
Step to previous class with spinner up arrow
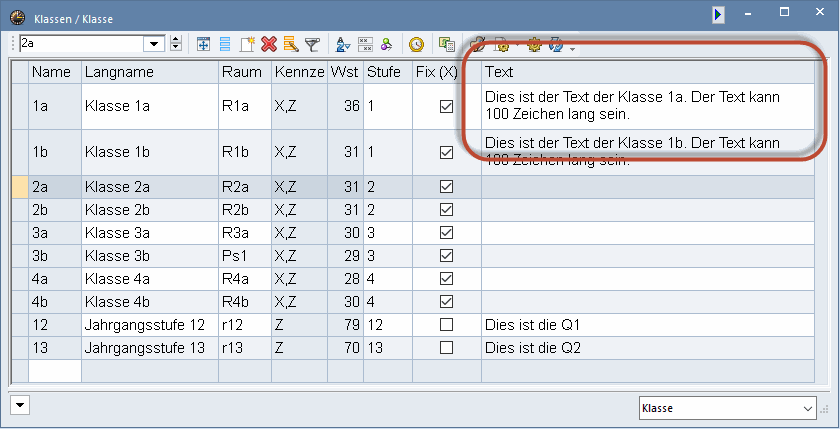(x=176, y=40)
